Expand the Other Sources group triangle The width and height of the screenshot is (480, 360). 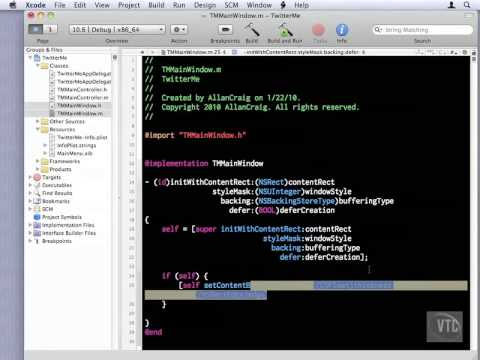(38, 121)
